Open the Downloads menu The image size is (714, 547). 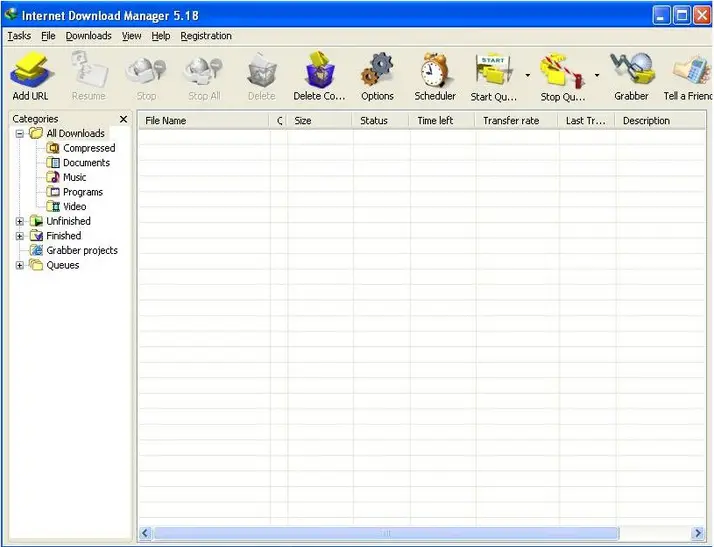coord(88,36)
